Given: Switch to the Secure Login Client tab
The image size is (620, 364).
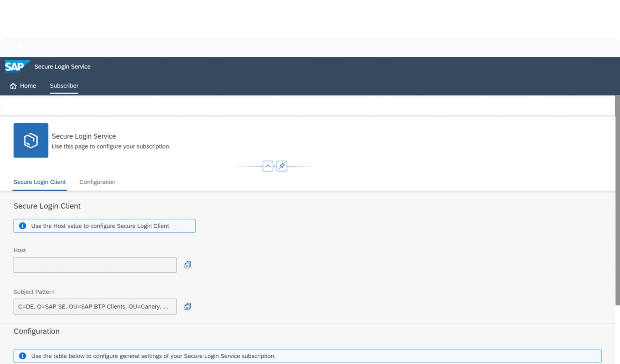Looking at the screenshot, I should point(39,182).
